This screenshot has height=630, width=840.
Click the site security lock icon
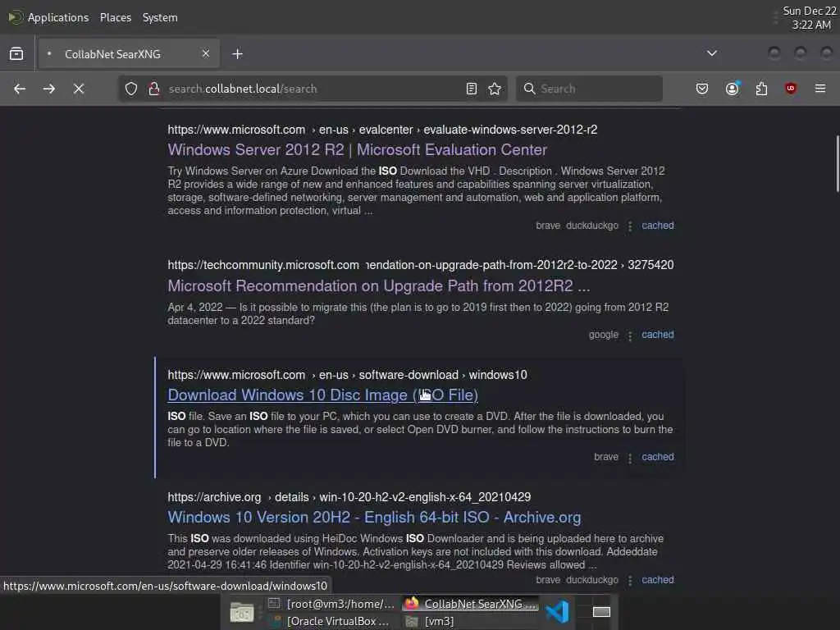(x=154, y=89)
